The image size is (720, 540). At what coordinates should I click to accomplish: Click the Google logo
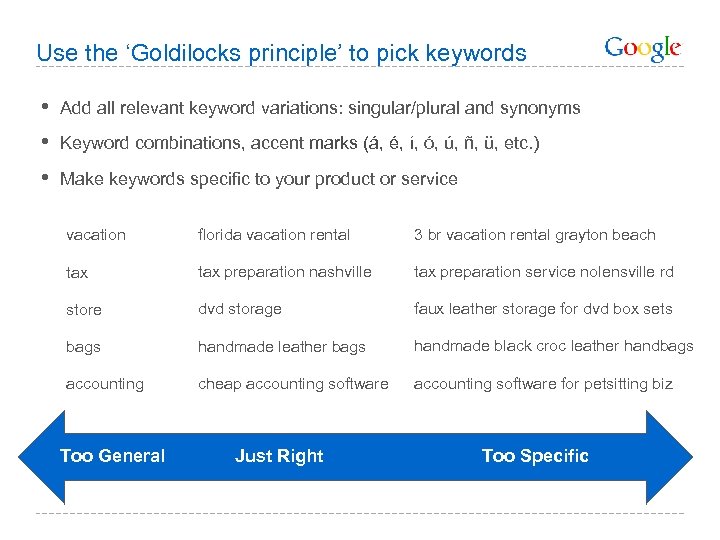(642, 48)
